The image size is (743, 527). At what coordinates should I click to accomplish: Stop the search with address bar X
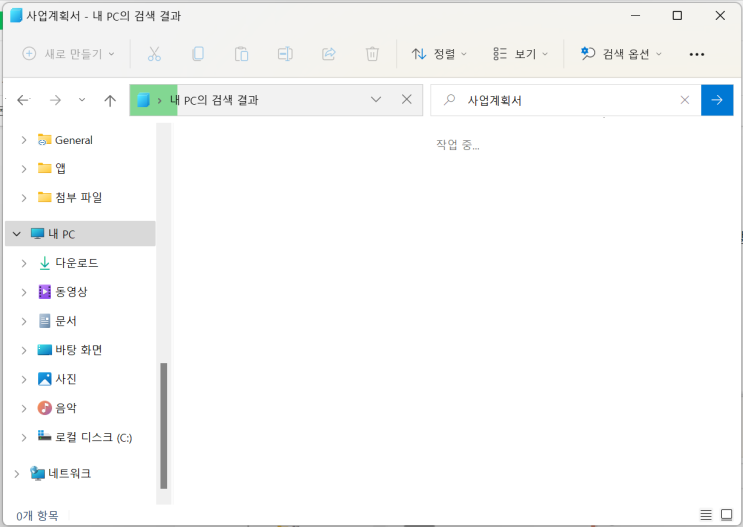click(407, 100)
